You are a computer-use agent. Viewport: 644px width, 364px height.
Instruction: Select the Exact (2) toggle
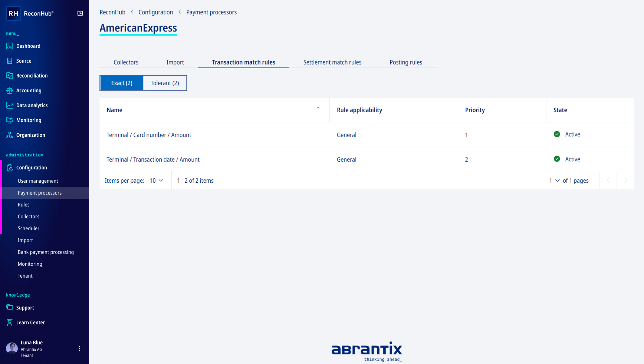click(122, 83)
